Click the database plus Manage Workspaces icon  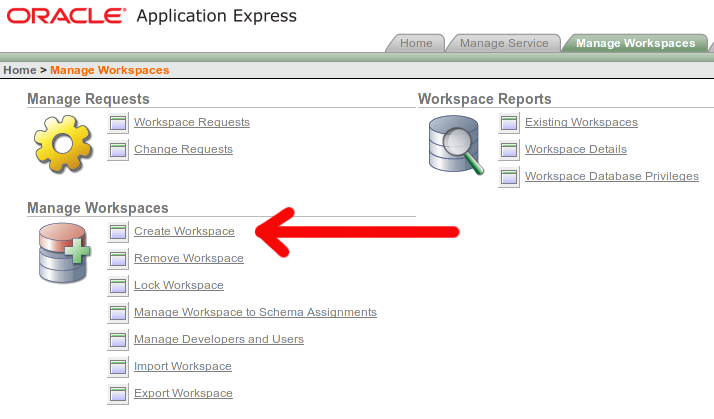[64, 253]
